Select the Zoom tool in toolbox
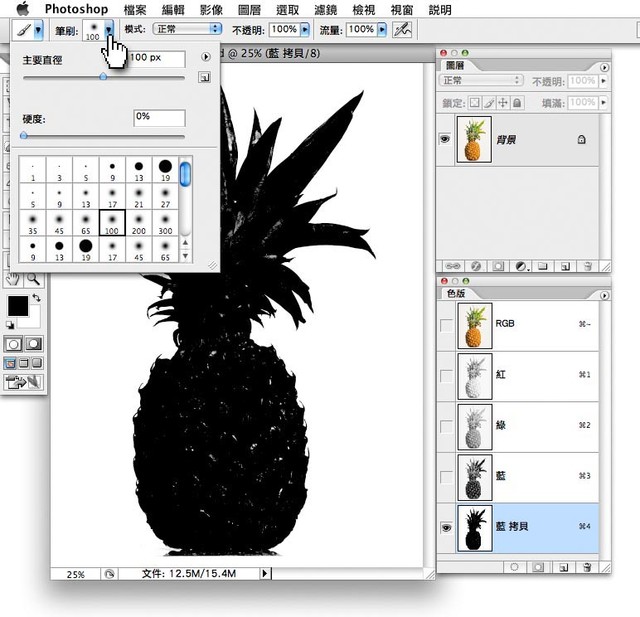 (33, 279)
